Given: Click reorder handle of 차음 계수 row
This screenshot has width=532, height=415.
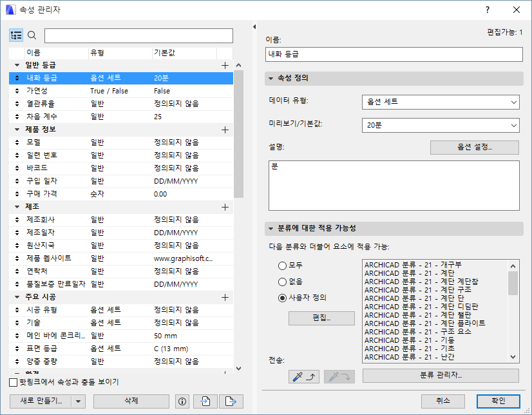Looking at the screenshot, I should [x=17, y=117].
